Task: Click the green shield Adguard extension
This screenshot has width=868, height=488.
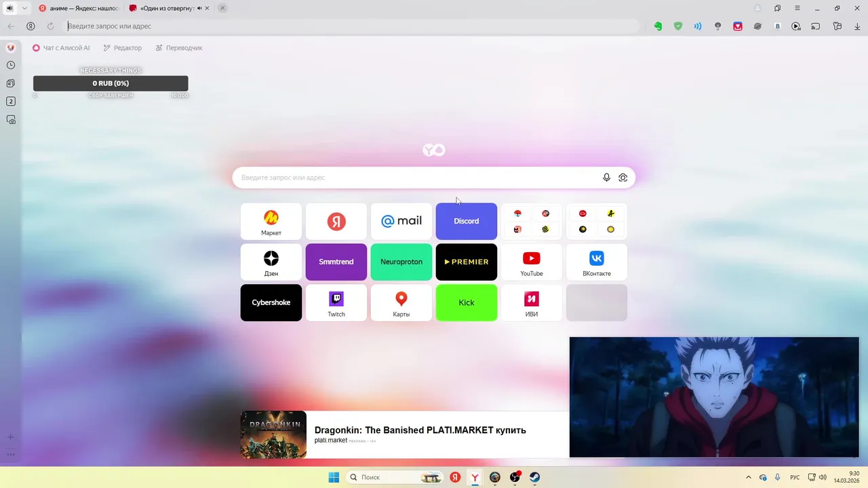Action: [x=678, y=26]
